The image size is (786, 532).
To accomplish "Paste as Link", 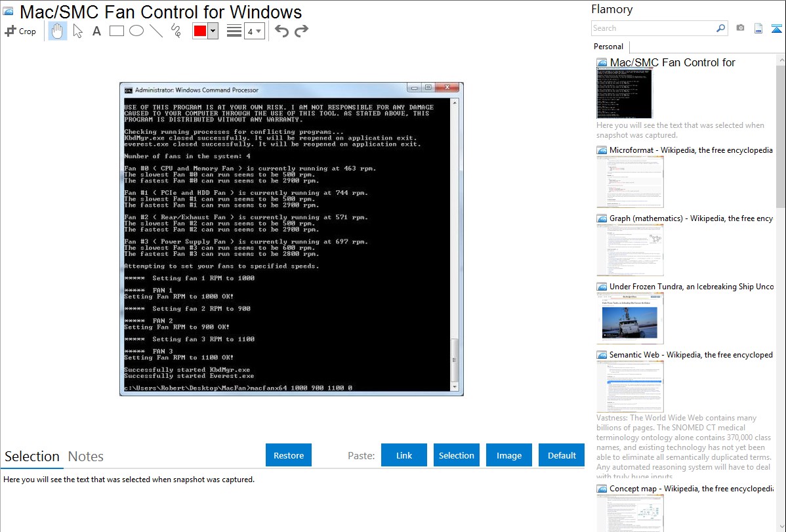I will 404,455.
